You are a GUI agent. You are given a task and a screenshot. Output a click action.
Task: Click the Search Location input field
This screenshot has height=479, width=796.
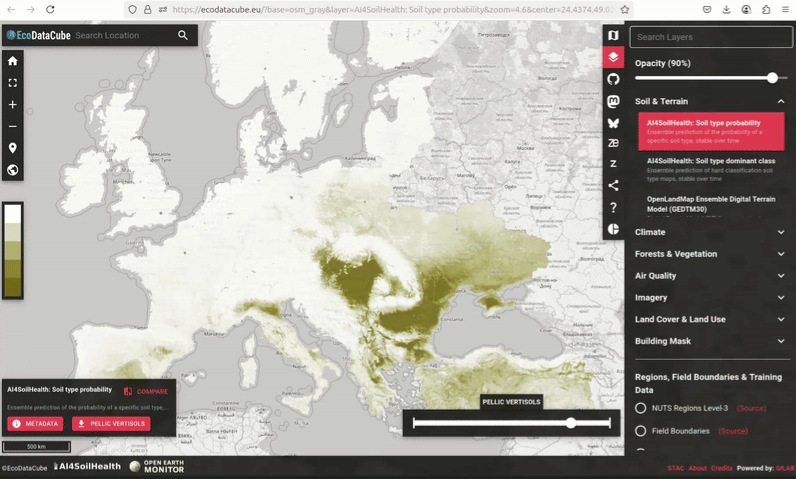click(x=124, y=35)
